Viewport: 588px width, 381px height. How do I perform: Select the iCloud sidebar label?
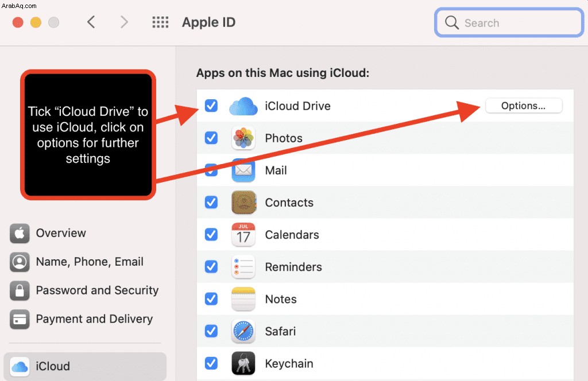click(x=53, y=367)
